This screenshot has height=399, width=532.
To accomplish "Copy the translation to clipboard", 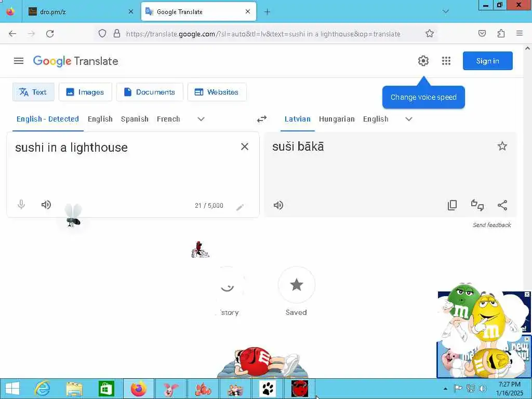I will [x=453, y=205].
